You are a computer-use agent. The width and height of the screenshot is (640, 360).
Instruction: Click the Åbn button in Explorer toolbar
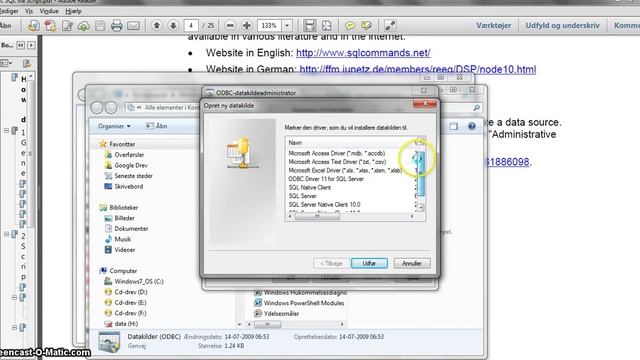tap(157, 126)
